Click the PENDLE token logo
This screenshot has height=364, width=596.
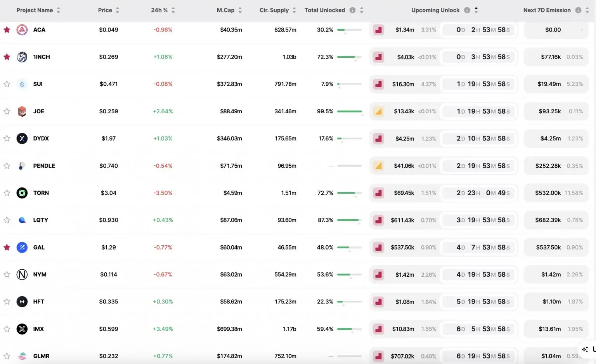[x=22, y=166]
